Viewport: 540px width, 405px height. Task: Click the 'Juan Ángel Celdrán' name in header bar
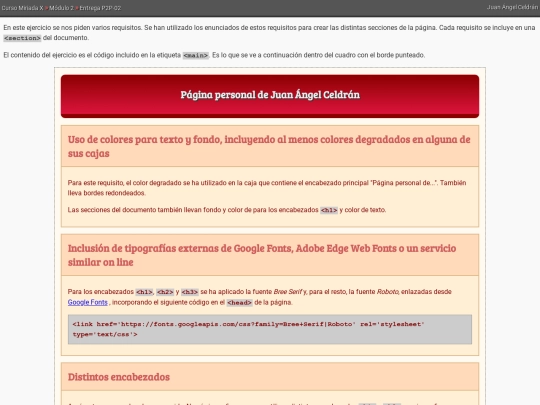click(x=512, y=7)
